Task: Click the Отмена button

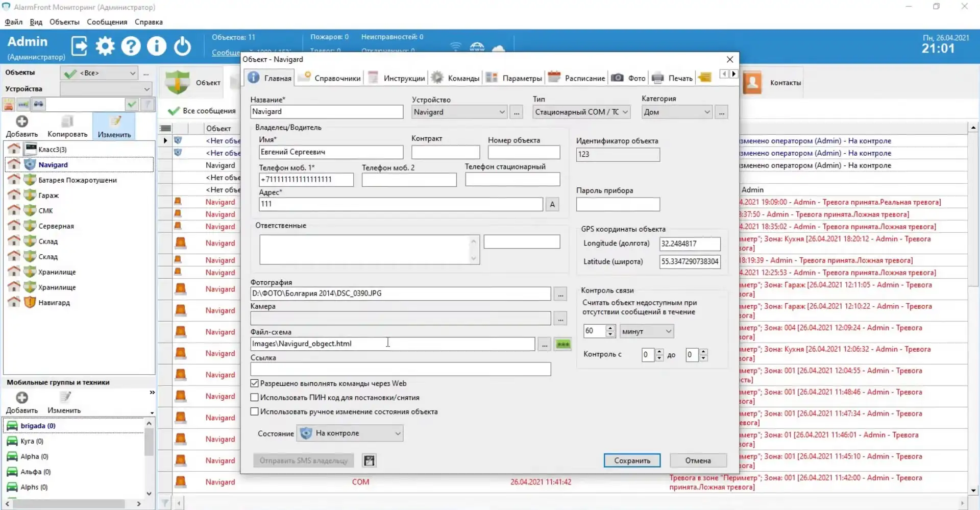Action: pos(698,460)
